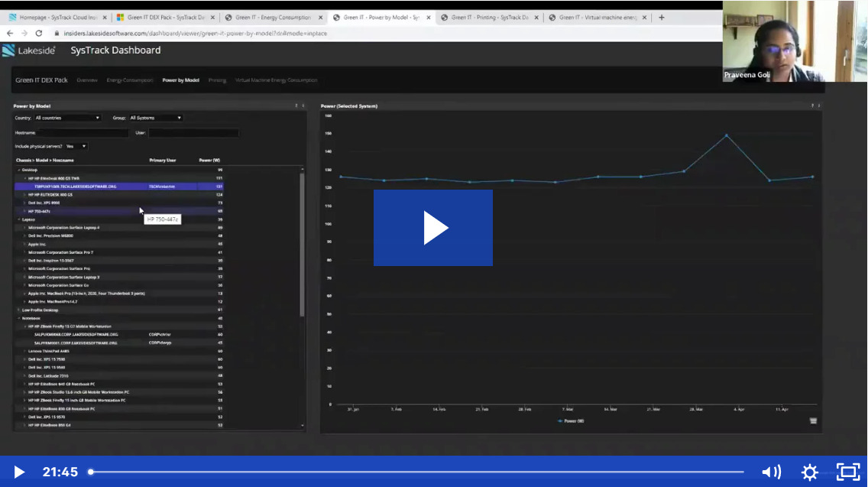The height and width of the screenshot is (487, 868).
Task: Open the Group dropdown
Action: tap(156, 118)
